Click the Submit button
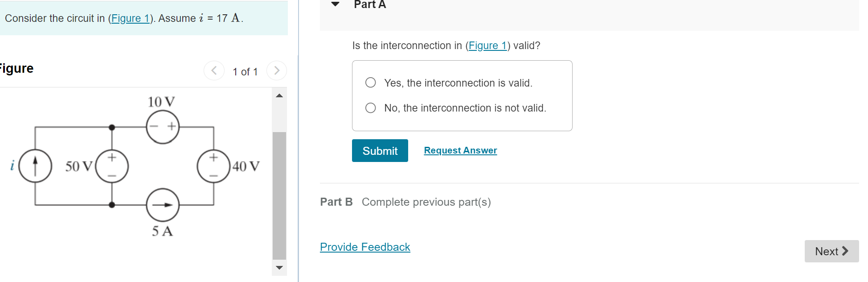 pyautogui.click(x=380, y=151)
